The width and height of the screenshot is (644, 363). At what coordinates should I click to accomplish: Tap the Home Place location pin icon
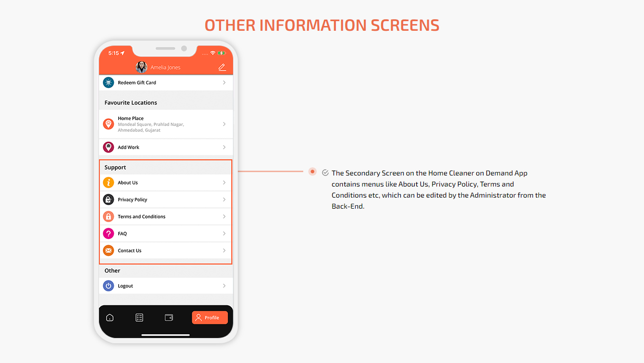(x=109, y=124)
